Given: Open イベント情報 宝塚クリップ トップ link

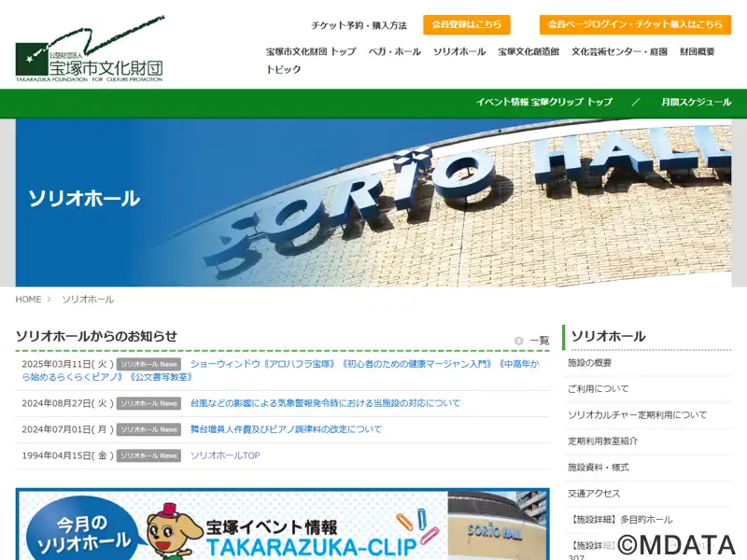Looking at the screenshot, I should tap(544, 102).
